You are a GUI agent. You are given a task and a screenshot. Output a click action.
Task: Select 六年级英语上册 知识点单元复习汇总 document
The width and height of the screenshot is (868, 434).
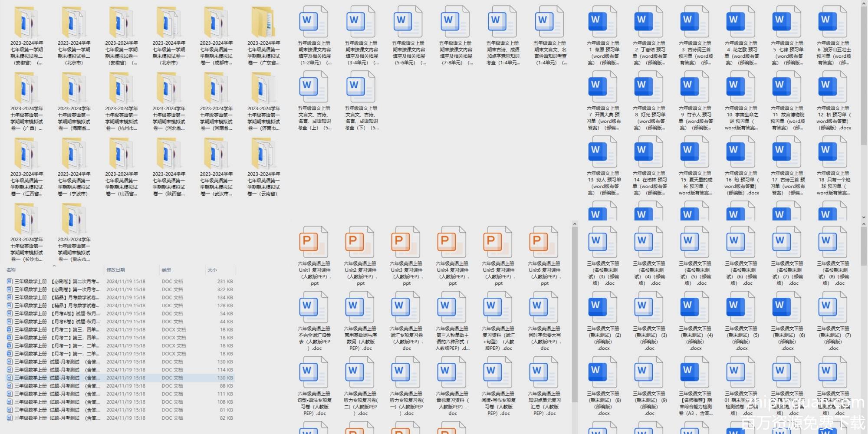(x=544, y=387)
